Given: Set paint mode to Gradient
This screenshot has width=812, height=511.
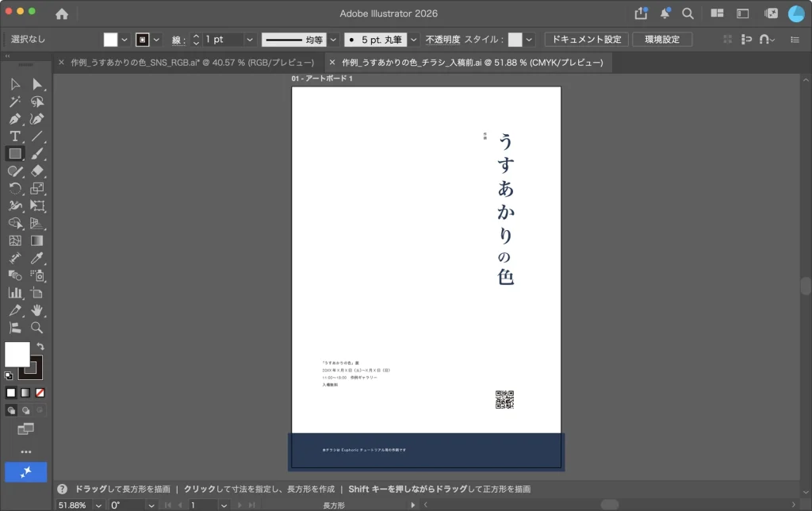Looking at the screenshot, I should coord(25,393).
